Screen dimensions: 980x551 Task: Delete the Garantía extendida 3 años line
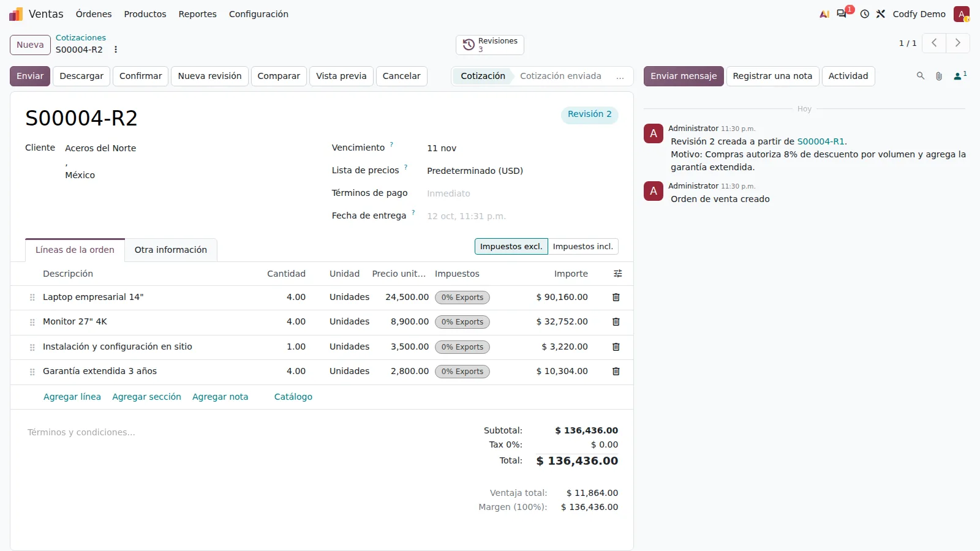click(616, 372)
